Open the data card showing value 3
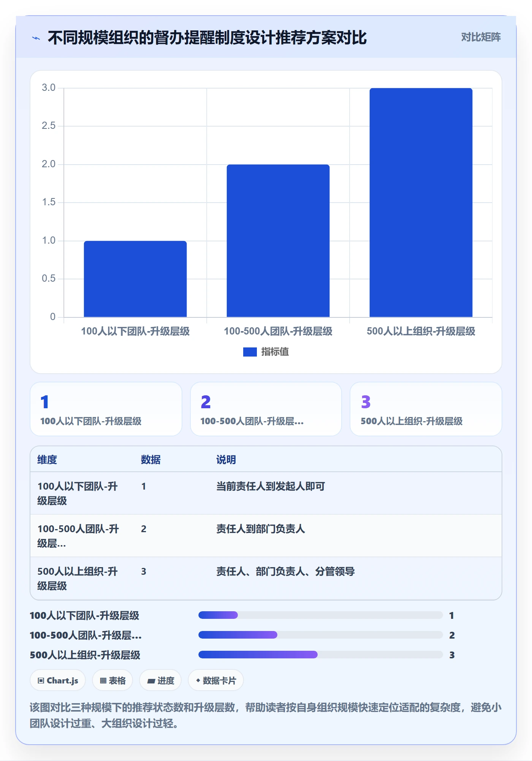The image size is (532, 761). point(426,409)
